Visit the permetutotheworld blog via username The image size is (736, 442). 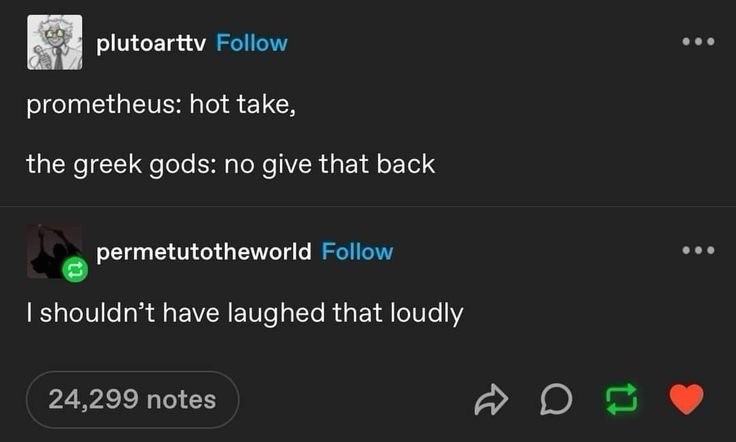coord(204,252)
